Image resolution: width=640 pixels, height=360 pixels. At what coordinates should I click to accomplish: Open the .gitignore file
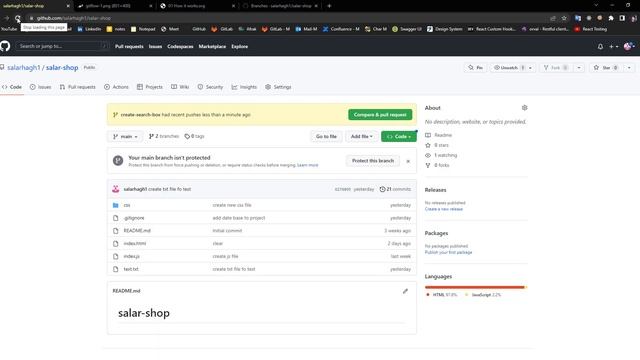[134, 218]
